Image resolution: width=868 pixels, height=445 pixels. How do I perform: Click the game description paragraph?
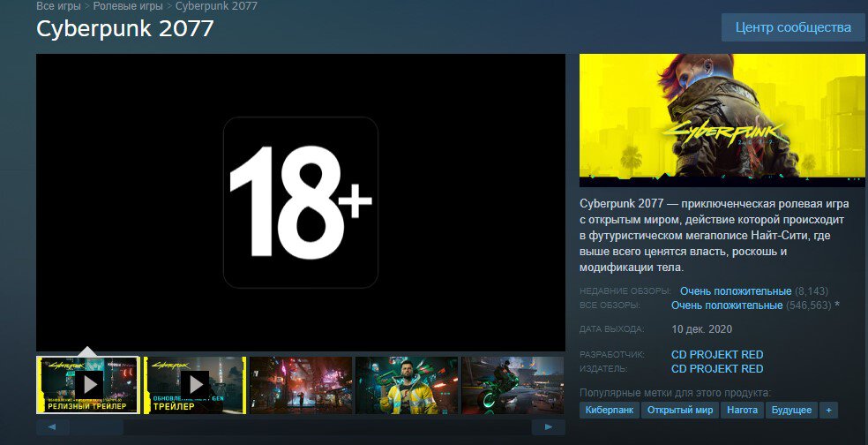(x=715, y=236)
